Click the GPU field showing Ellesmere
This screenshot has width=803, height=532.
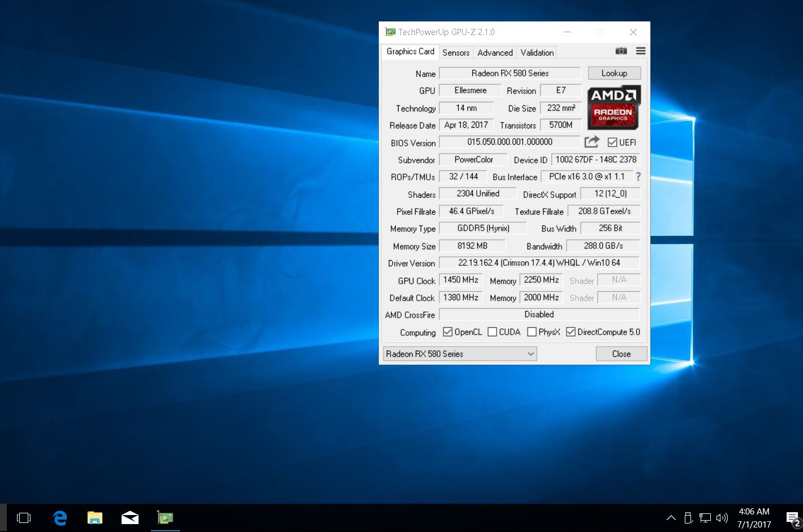click(x=470, y=90)
